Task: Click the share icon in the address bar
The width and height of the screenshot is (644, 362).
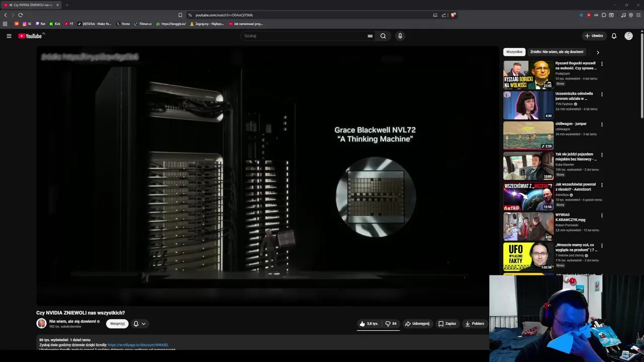Action: coord(444,15)
